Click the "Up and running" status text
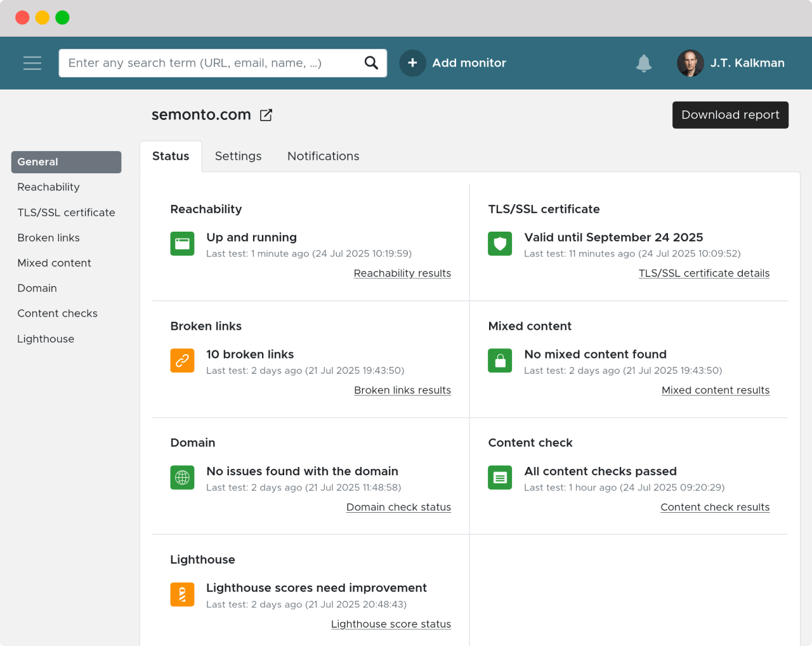The width and height of the screenshot is (812, 646). click(251, 237)
